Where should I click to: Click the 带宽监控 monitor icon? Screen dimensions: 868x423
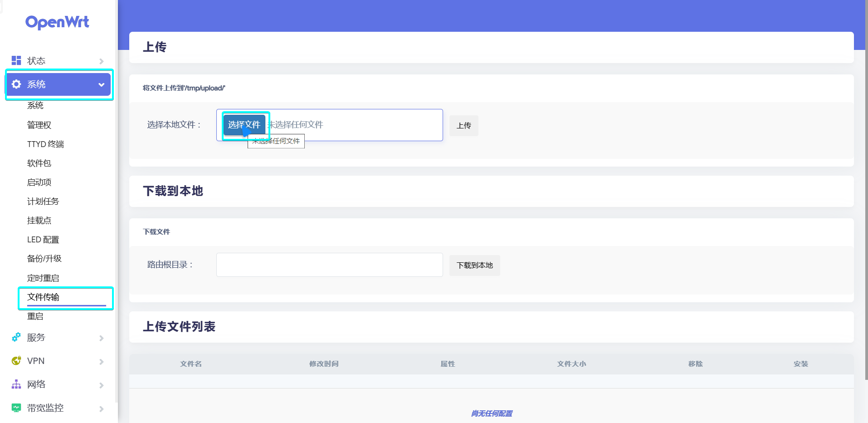coord(16,408)
